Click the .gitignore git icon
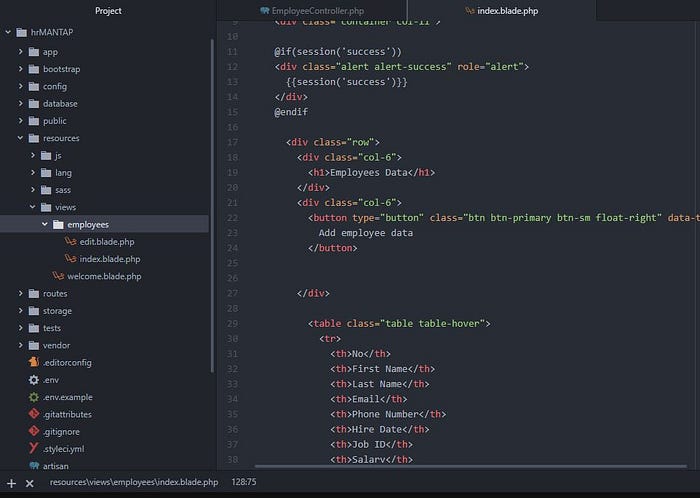 point(34,431)
